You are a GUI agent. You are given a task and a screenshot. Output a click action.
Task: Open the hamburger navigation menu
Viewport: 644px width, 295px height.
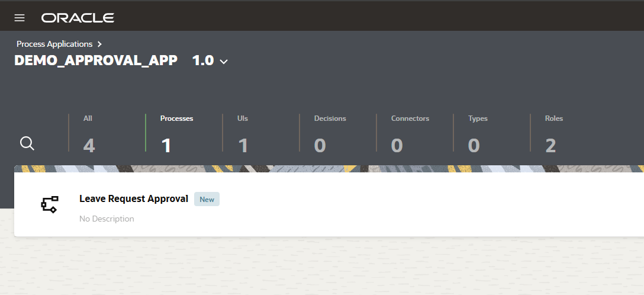click(20, 18)
